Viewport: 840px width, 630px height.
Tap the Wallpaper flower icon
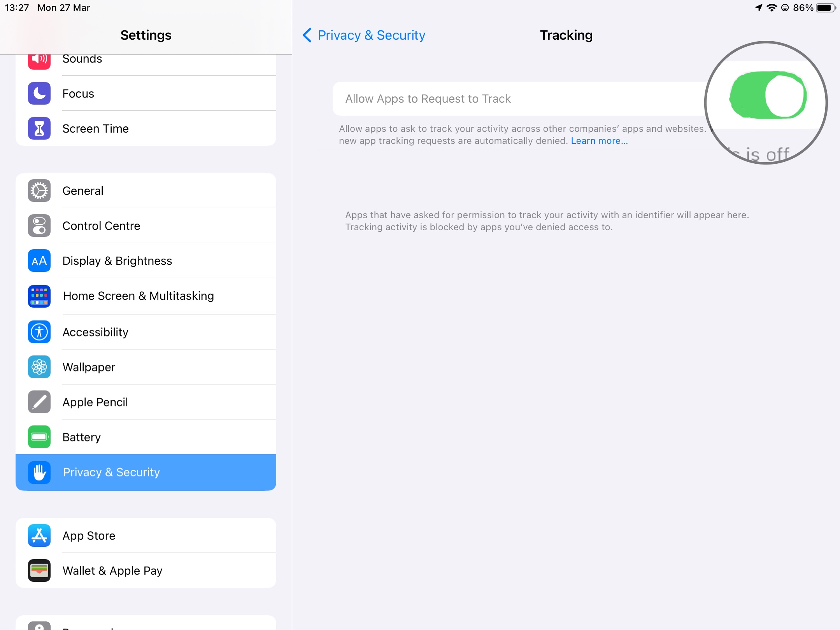[x=39, y=367]
